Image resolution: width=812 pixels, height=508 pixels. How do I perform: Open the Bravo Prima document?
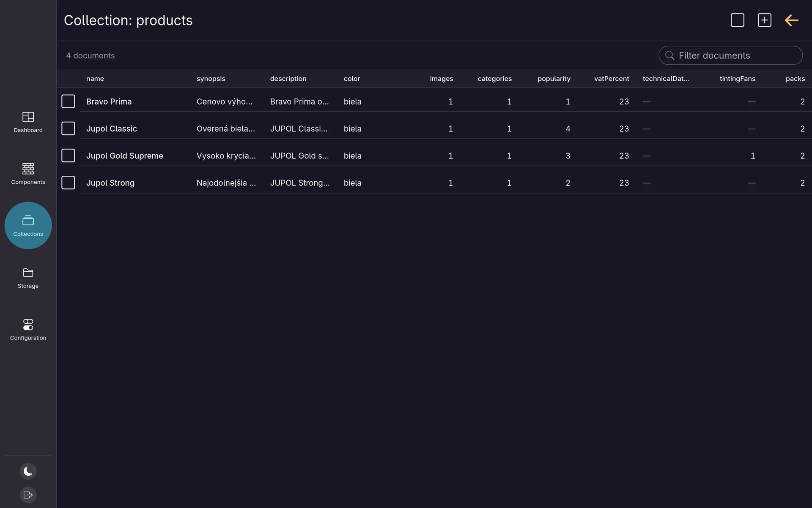pyautogui.click(x=109, y=102)
